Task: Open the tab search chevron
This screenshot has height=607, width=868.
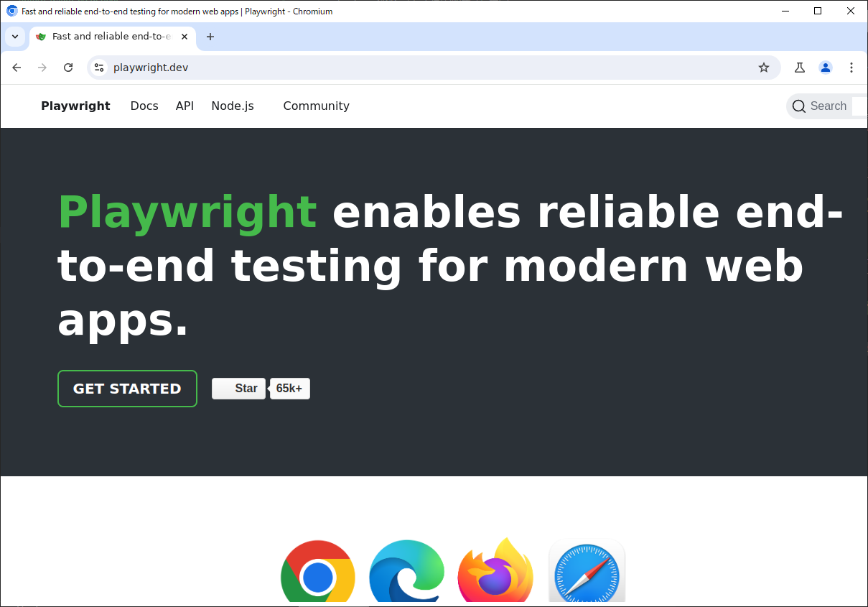Action: (x=14, y=37)
